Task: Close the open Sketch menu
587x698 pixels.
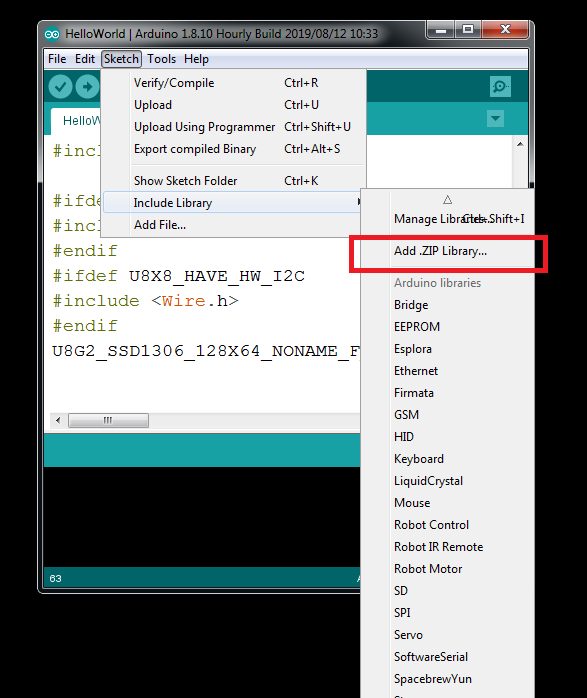Action: [x=121, y=59]
